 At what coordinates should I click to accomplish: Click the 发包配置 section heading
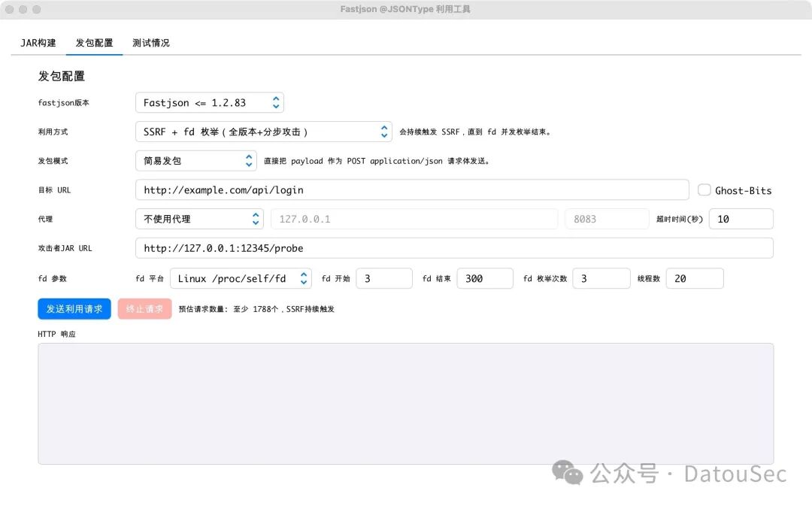coord(61,76)
